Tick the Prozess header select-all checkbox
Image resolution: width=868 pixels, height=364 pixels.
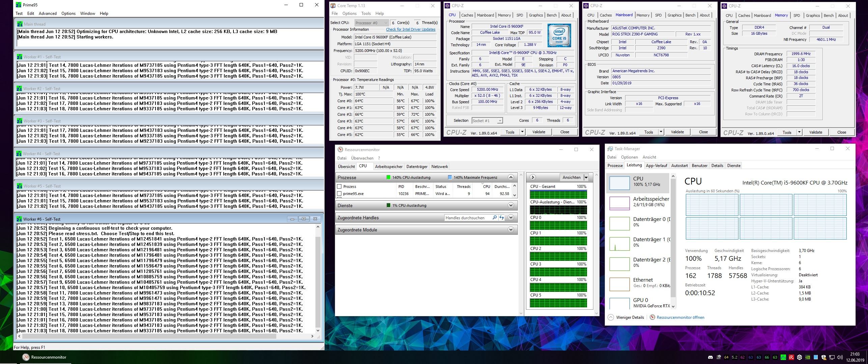pos(339,186)
